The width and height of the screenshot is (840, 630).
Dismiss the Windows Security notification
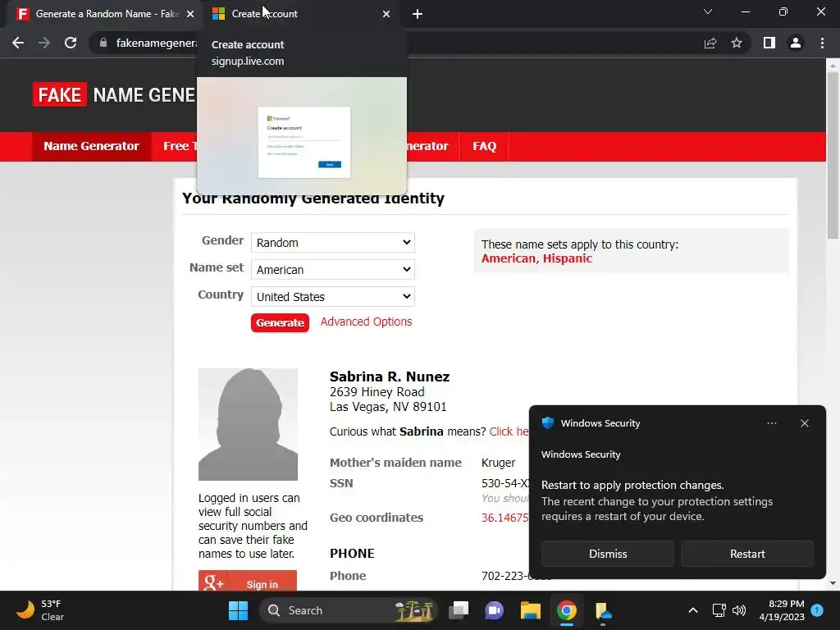click(x=608, y=554)
